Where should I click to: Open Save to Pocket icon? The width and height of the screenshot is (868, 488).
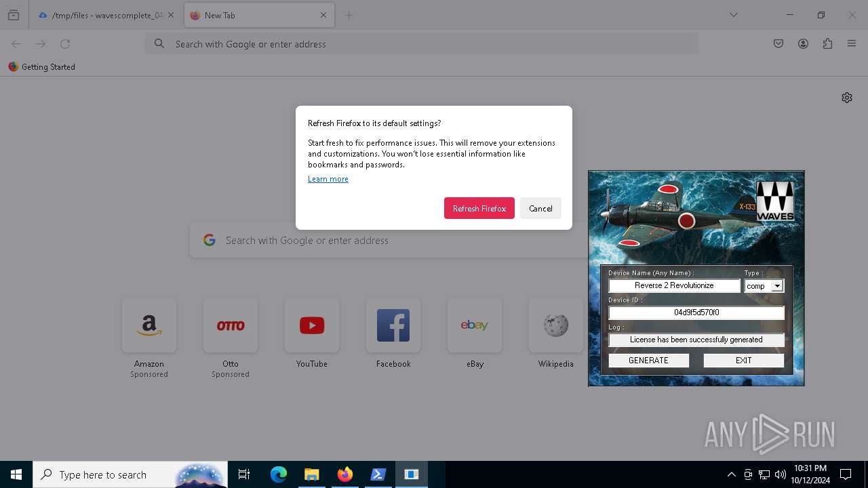coord(778,44)
